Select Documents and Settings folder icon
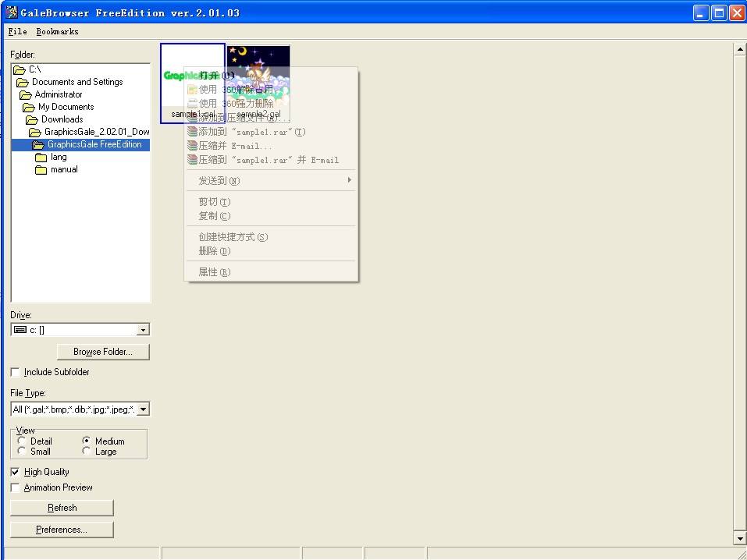The width and height of the screenshot is (747, 560). pyautogui.click(x=23, y=83)
